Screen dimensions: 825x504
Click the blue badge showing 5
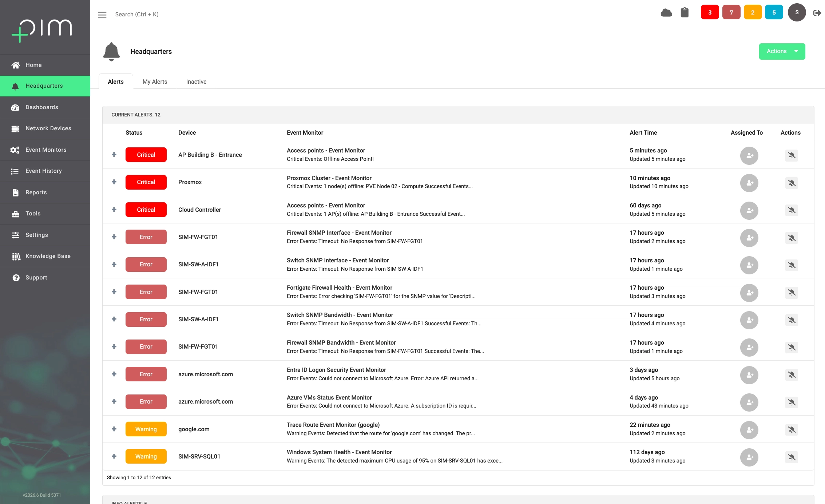click(x=774, y=12)
